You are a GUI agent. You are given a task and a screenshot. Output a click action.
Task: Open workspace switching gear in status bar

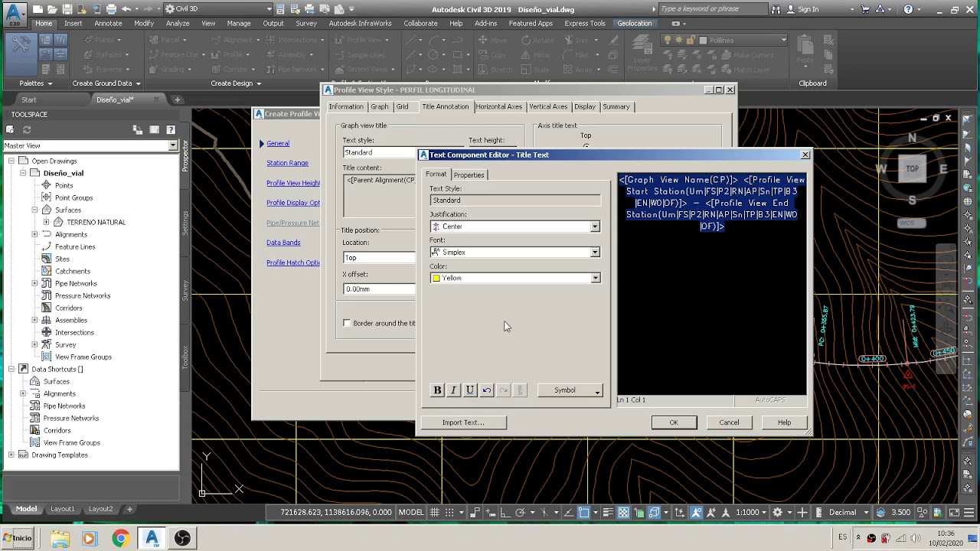(x=778, y=512)
